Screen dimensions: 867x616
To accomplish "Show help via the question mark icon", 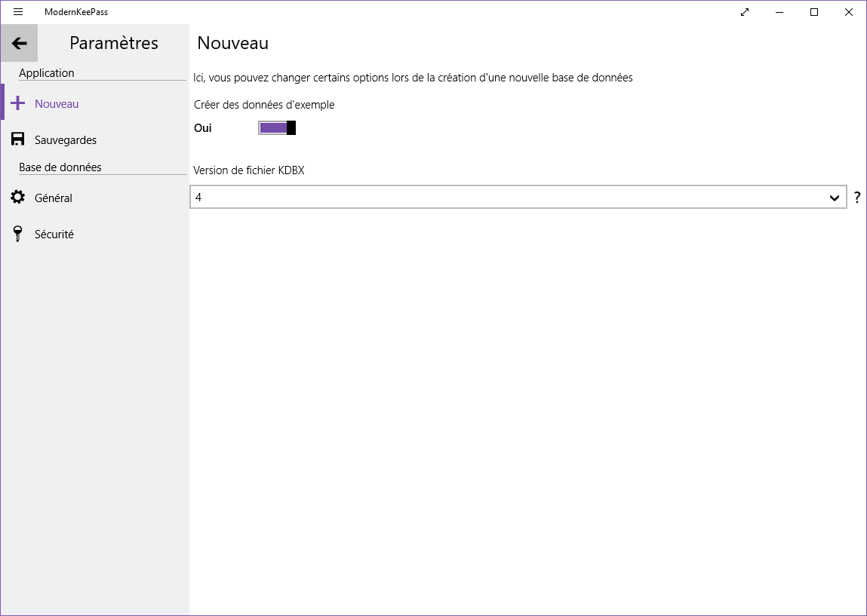I will pyautogui.click(x=857, y=198).
